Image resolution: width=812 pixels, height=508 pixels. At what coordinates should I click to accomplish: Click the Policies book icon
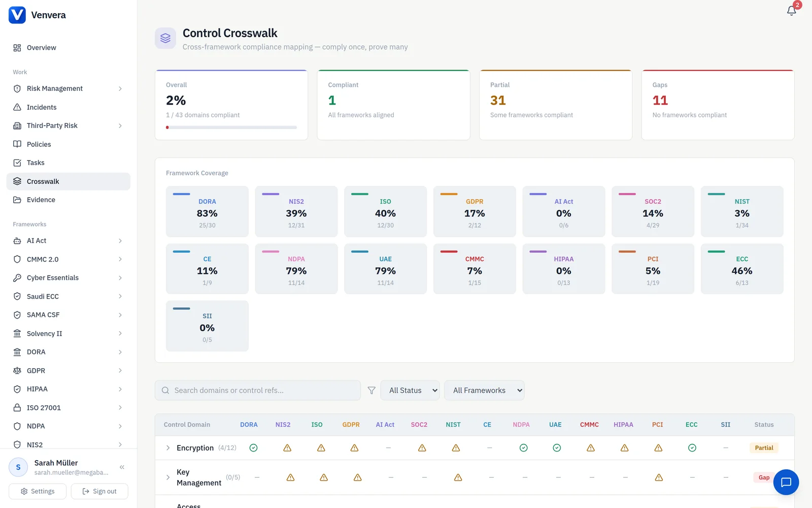tap(17, 144)
